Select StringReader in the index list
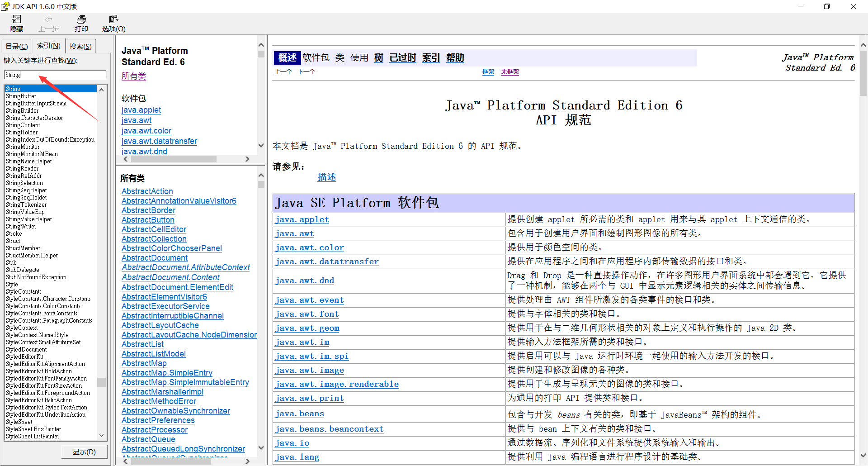 point(22,168)
